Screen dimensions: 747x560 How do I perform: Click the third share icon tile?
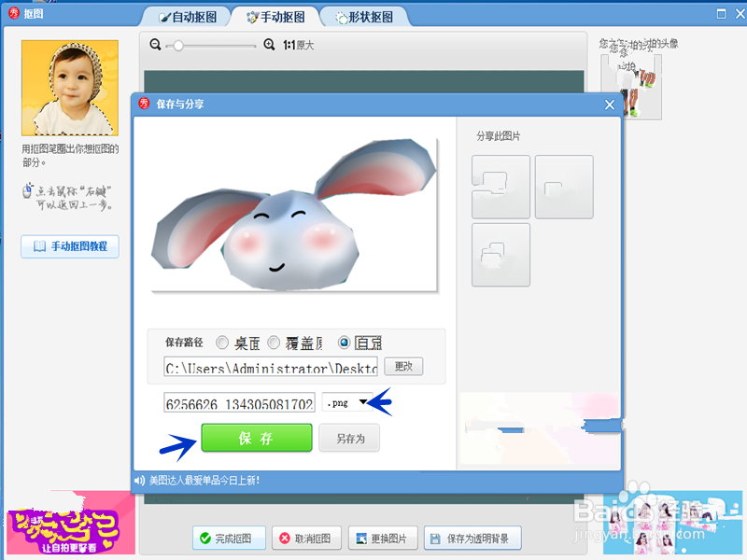point(500,255)
